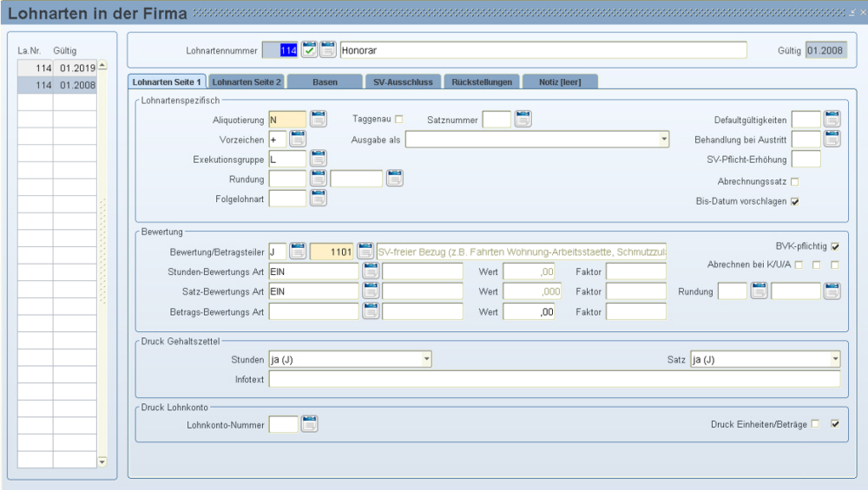The image size is (868, 490).
Task: Open the Folgelohnart lookup icon
Action: 319,198
